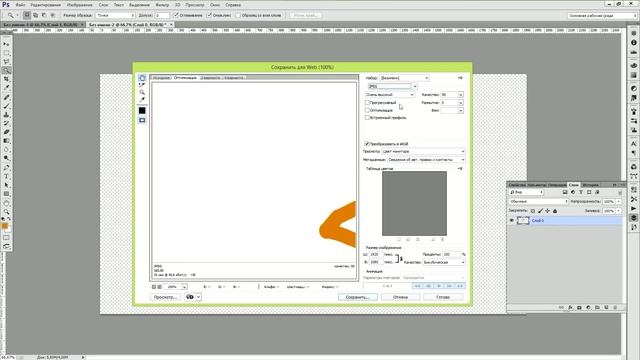Enable the Встроенный профиль checkbox

point(367,118)
